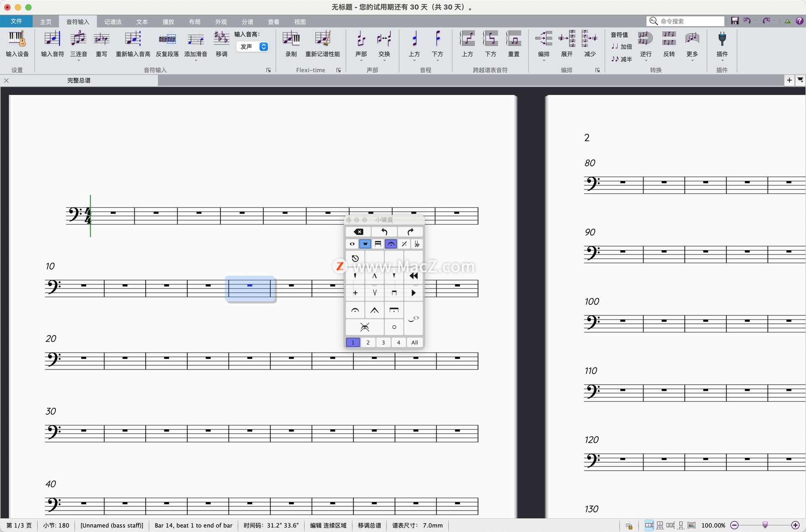Open the help question mark icon
The image size is (806, 532).
click(x=800, y=21)
